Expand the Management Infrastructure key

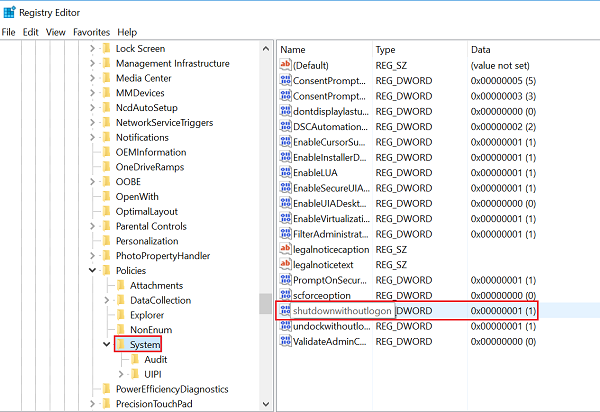point(92,64)
